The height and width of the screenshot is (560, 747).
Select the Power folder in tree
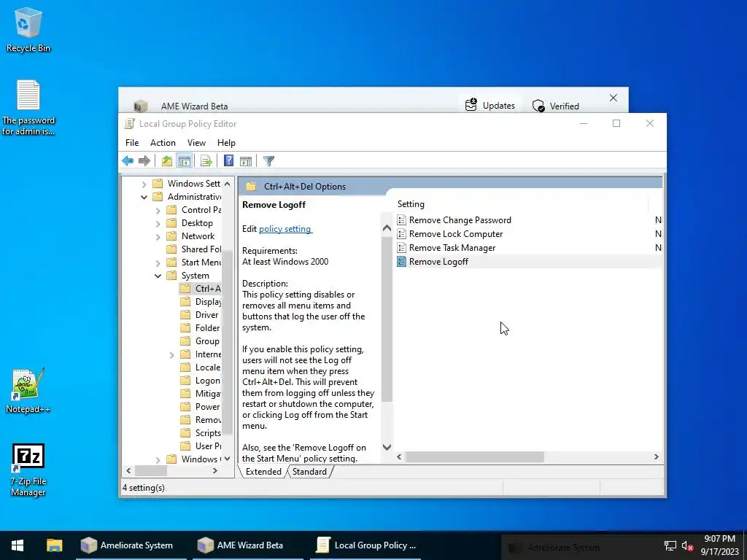coord(201,407)
